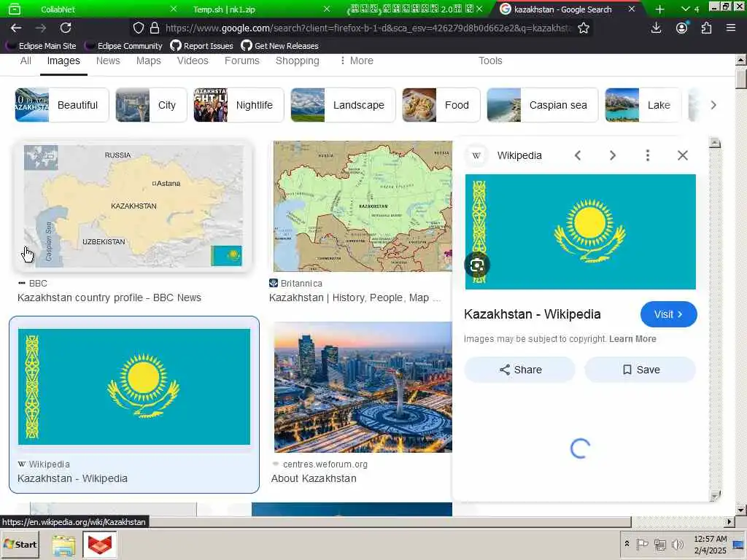Filter images by the Nightlife chip
The width and height of the screenshot is (747, 560).
(x=239, y=105)
